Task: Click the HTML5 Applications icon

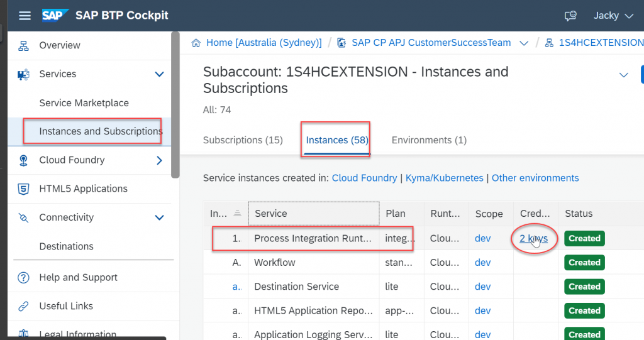Action: (x=23, y=189)
